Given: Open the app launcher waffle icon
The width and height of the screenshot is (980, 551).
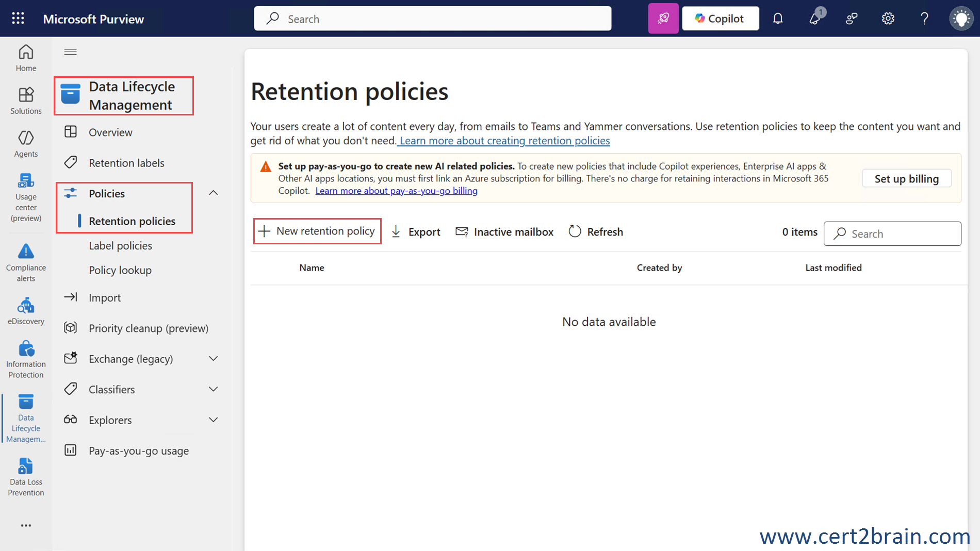Looking at the screenshot, I should [18, 19].
